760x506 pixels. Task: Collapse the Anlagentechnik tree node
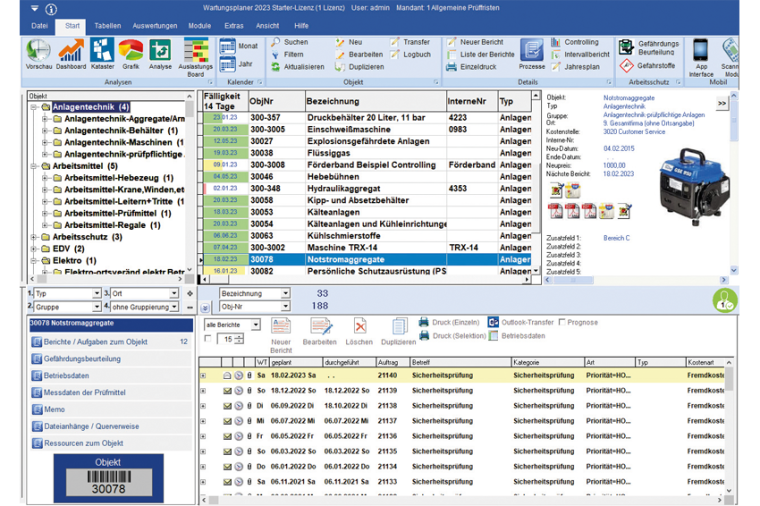33,107
